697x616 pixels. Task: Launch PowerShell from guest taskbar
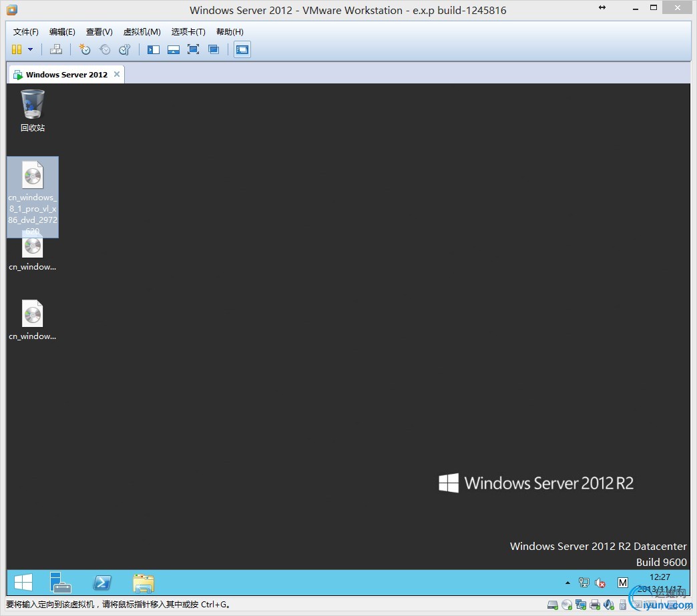(101, 583)
